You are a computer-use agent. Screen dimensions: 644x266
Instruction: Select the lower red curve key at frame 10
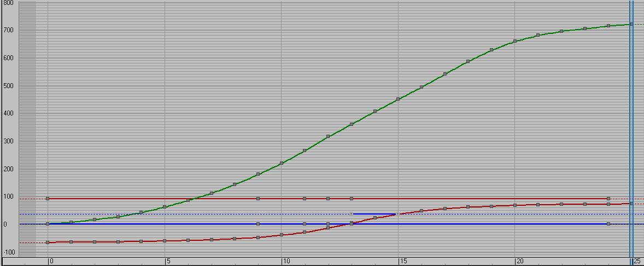282,235
